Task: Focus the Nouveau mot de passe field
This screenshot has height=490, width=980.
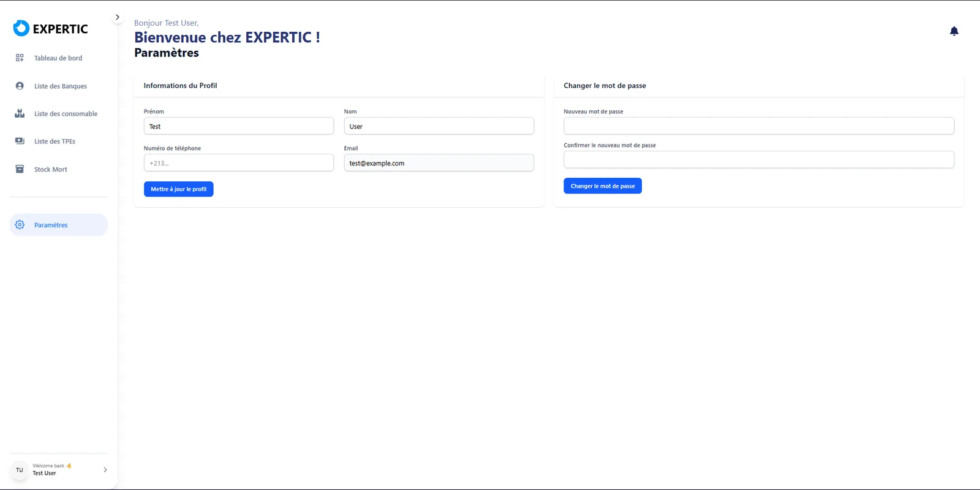Action: pyautogui.click(x=759, y=126)
